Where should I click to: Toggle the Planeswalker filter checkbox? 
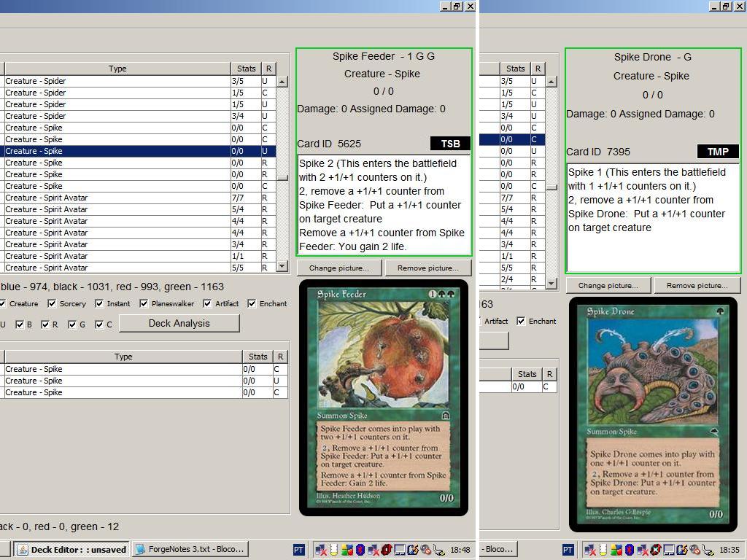(144, 303)
